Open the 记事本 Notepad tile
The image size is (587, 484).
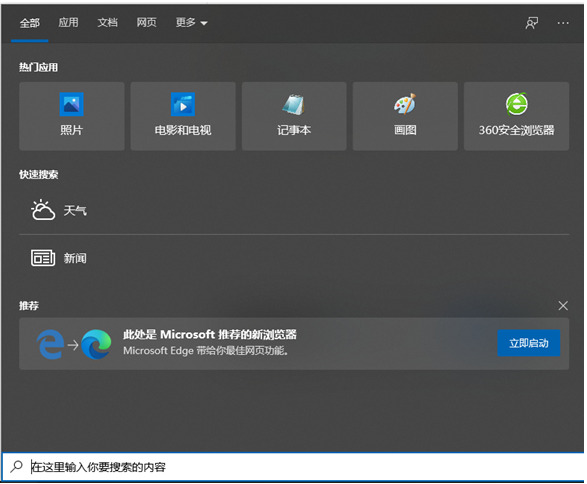tap(294, 116)
